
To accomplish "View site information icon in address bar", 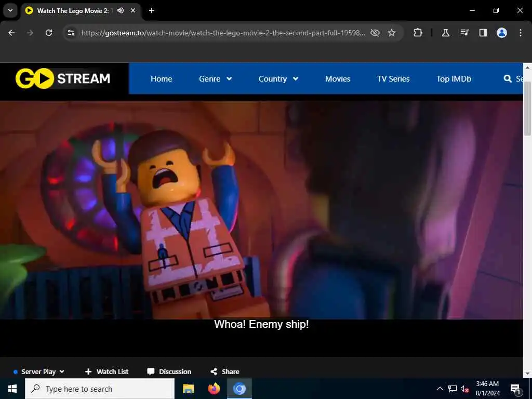I will pyautogui.click(x=71, y=33).
